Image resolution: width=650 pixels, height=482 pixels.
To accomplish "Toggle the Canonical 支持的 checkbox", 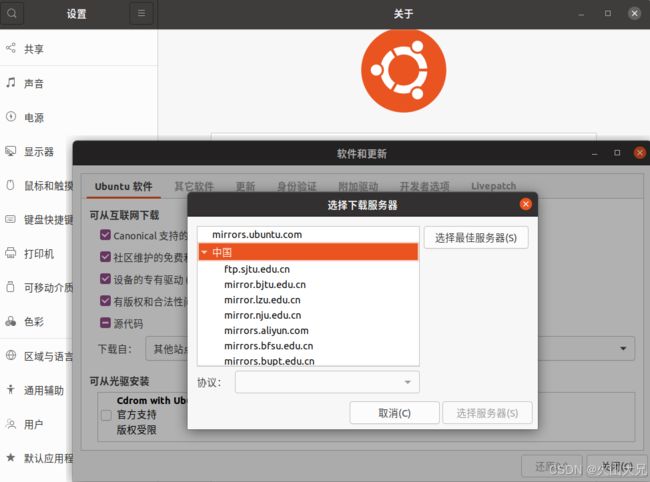I will click(105, 235).
